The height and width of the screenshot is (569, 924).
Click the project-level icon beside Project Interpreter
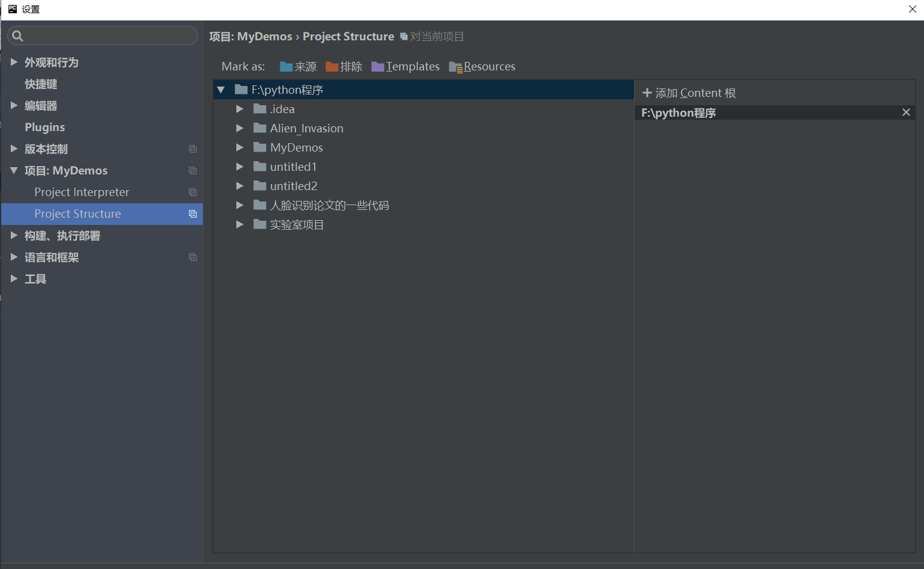pyautogui.click(x=192, y=192)
